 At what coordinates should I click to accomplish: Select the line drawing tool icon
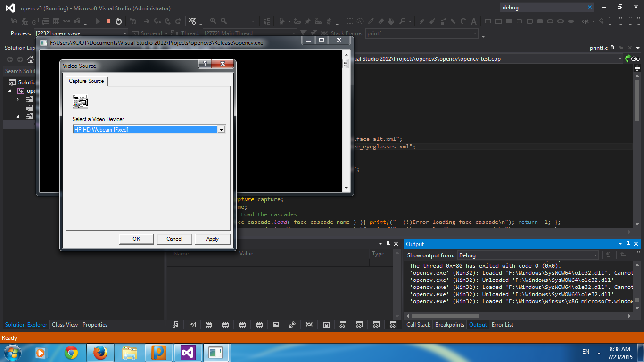453,21
